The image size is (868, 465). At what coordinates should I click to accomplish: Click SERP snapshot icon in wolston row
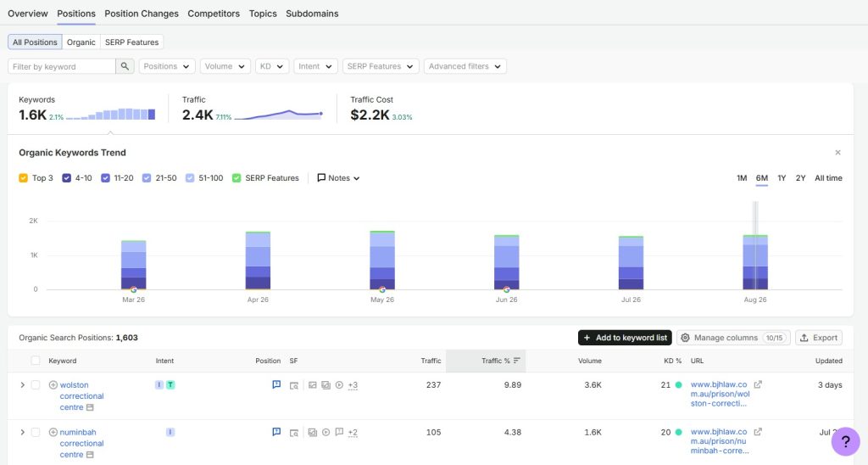coord(294,385)
